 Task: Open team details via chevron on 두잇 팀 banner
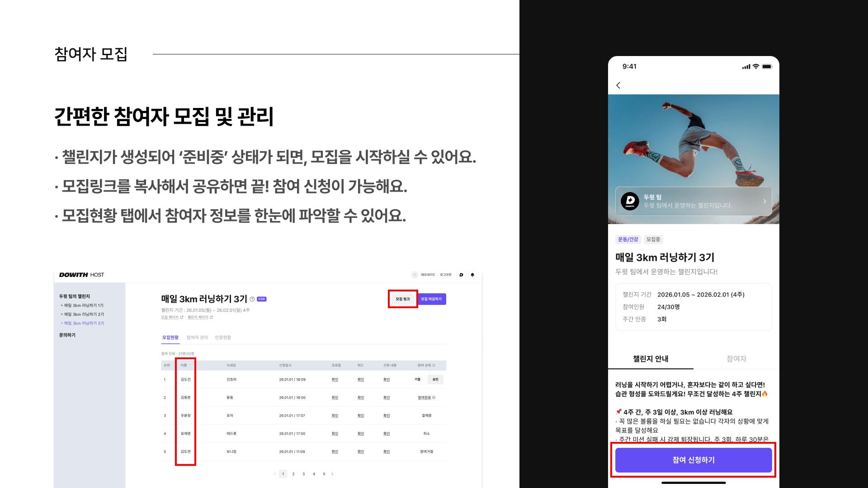(764, 201)
